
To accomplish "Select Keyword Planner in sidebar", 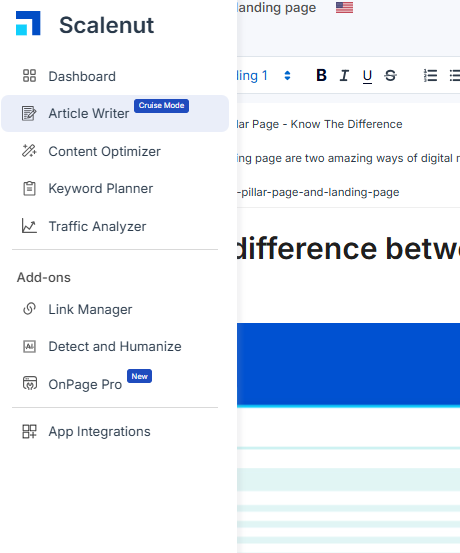I will (115, 188).
